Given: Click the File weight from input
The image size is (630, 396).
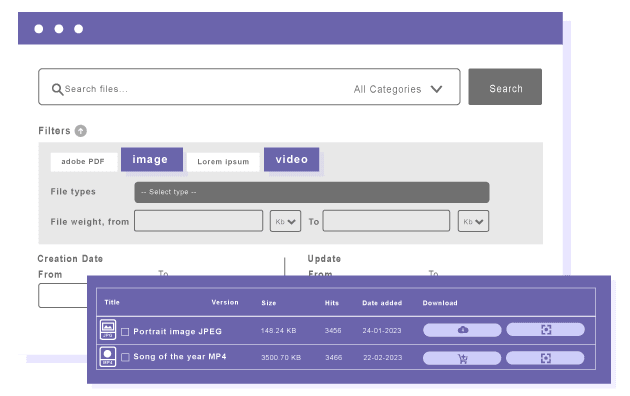Looking at the screenshot, I should pos(198,221).
